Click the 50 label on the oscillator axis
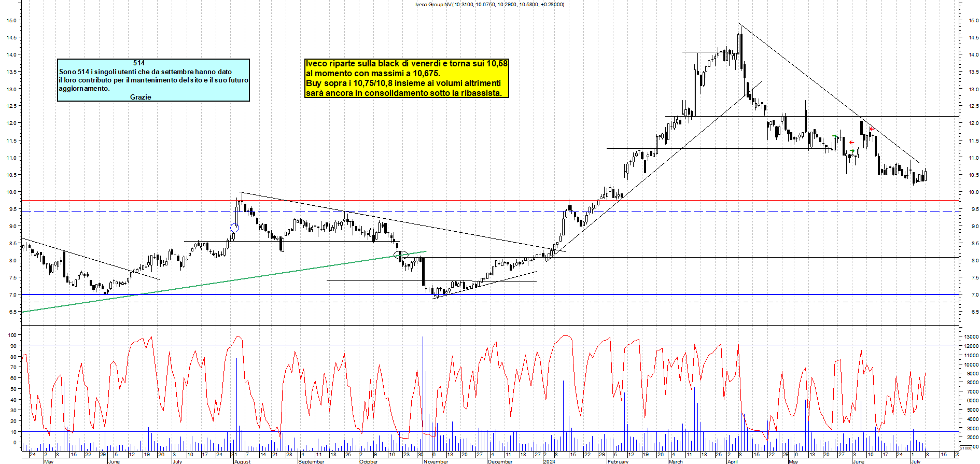 [13, 389]
